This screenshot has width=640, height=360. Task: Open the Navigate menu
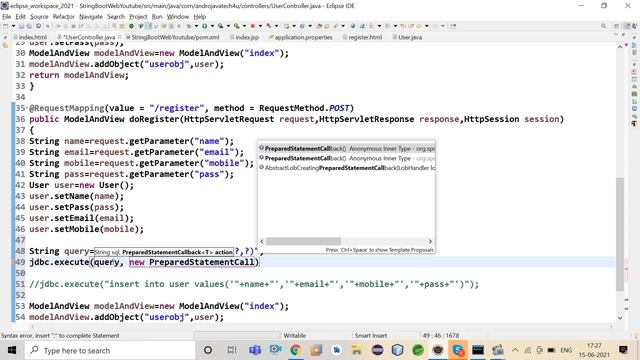tap(91, 17)
